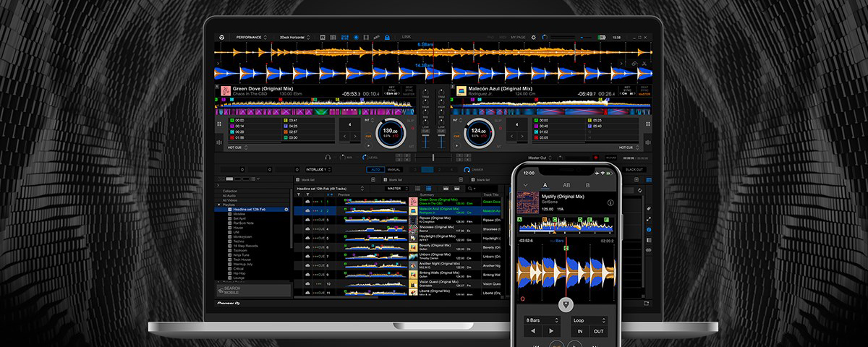Switch to tab AB on the phone app
Screen dimensions: 868x347
click(566, 185)
